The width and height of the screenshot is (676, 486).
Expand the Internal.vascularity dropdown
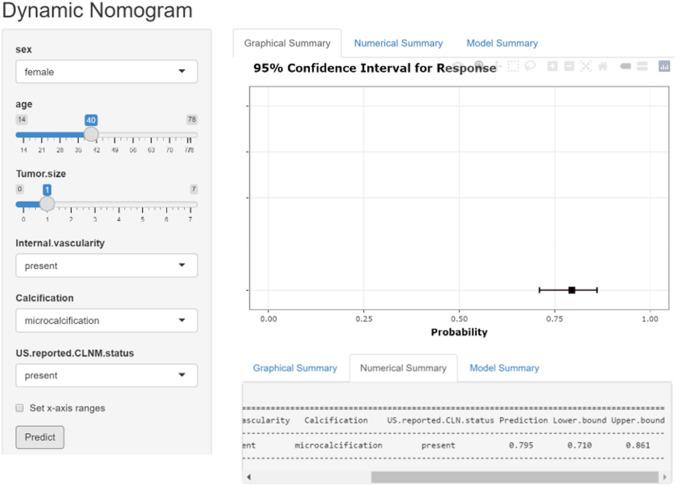click(x=106, y=266)
